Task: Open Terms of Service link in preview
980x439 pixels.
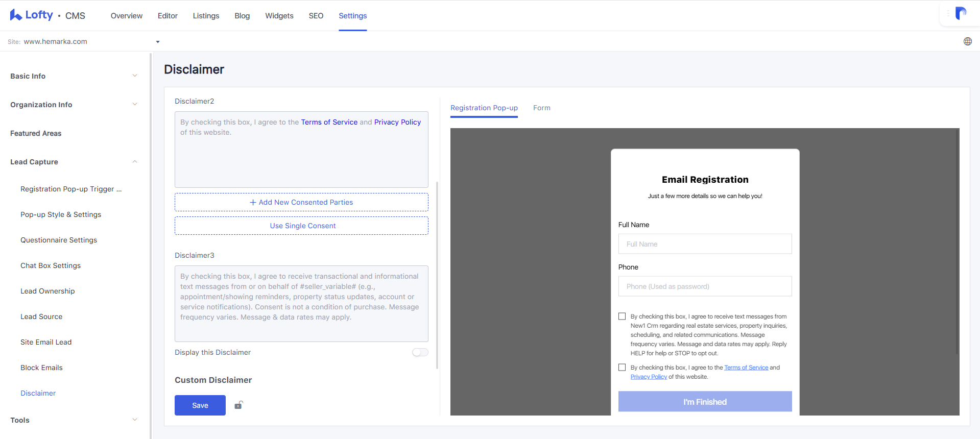Action: [x=746, y=368]
